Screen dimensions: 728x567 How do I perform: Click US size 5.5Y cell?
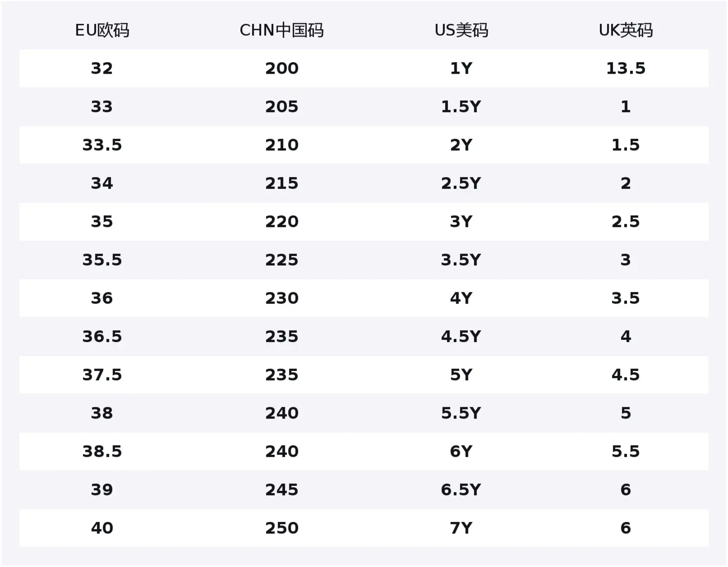point(461,413)
